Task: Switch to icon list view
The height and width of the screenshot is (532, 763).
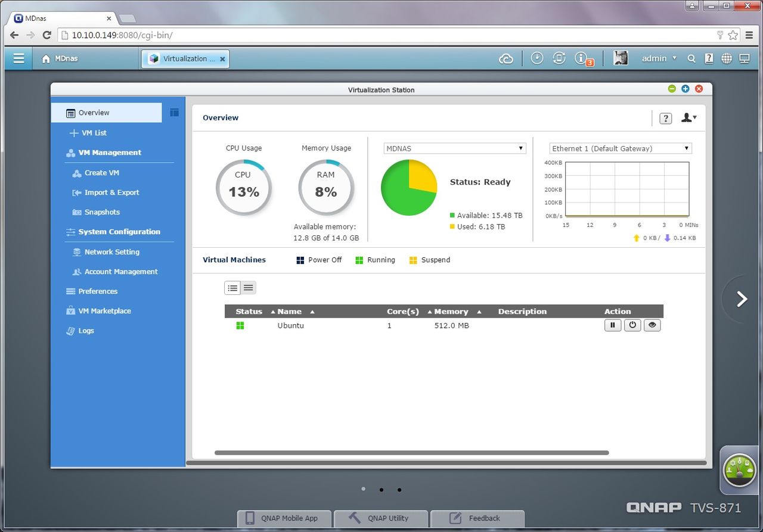Action: point(232,288)
